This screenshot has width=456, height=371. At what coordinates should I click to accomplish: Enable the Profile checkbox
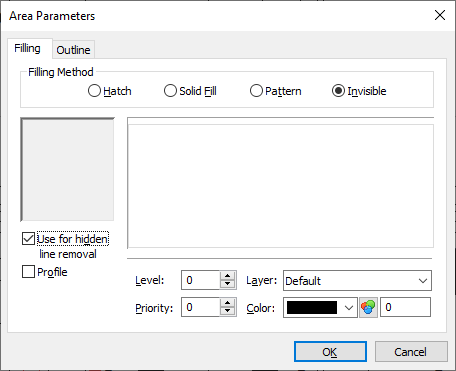28,272
